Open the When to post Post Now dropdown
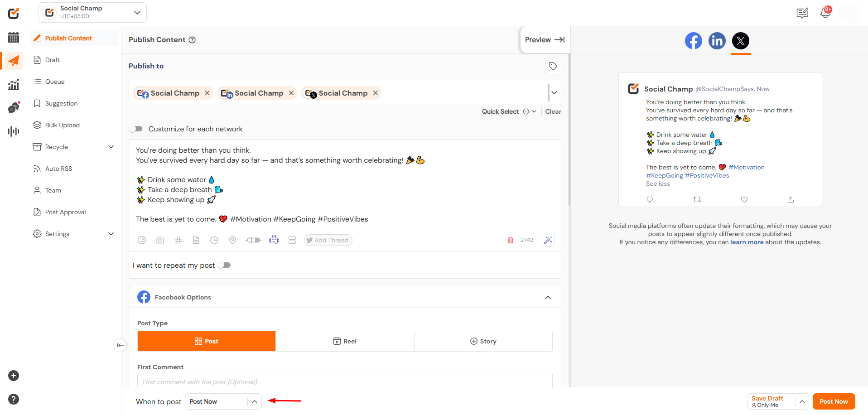Viewport: 868px width, 415px height. point(223,401)
